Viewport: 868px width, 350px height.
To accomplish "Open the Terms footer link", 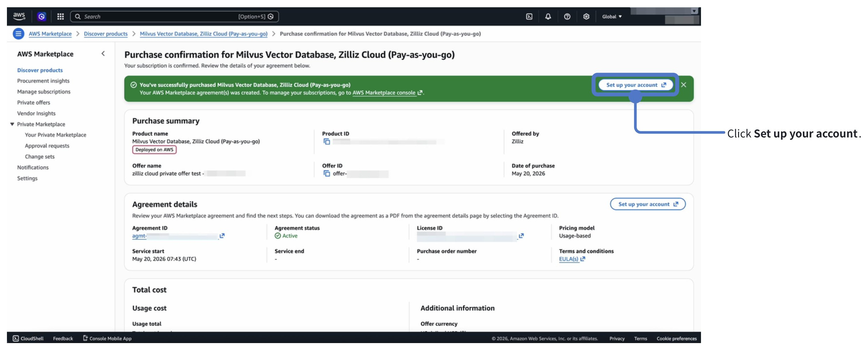I will (640, 338).
